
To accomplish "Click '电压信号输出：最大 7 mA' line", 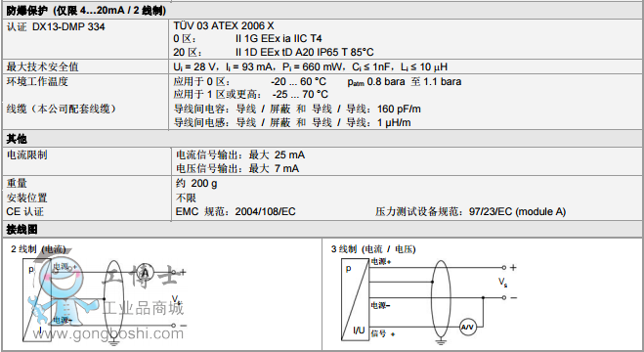I will (x=237, y=168).
